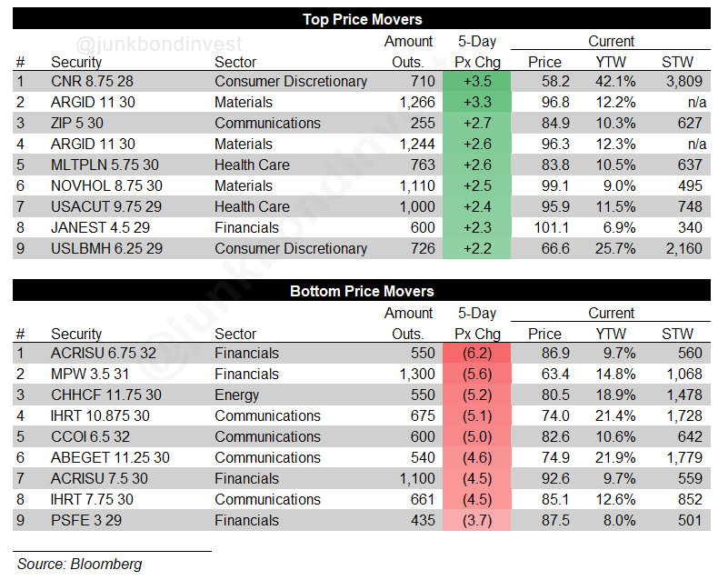Click the red (6.2) price change cell

tap(477, 353)
